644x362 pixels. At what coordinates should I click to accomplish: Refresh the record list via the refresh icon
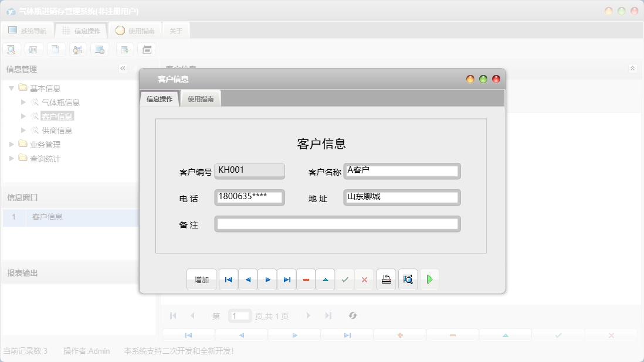[352, 316]
